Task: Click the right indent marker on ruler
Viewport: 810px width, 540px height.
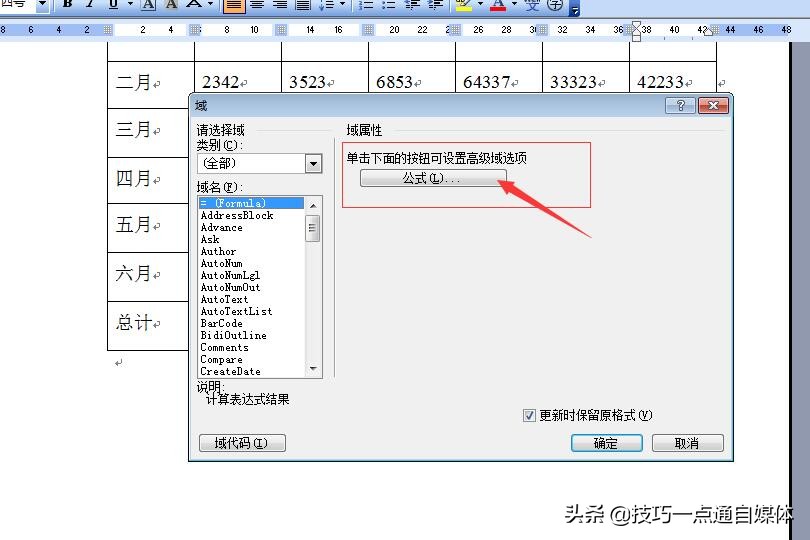Action: (x=708, y=32)
